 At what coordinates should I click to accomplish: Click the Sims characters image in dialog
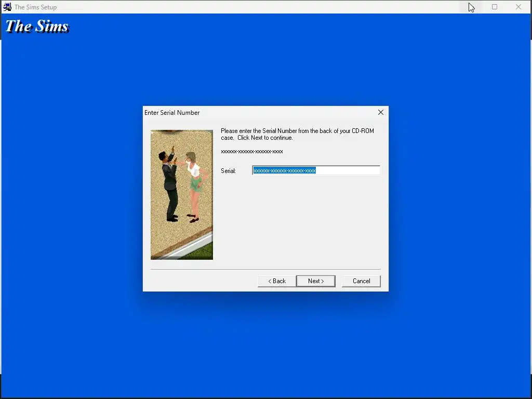click(x=182, y=195)
